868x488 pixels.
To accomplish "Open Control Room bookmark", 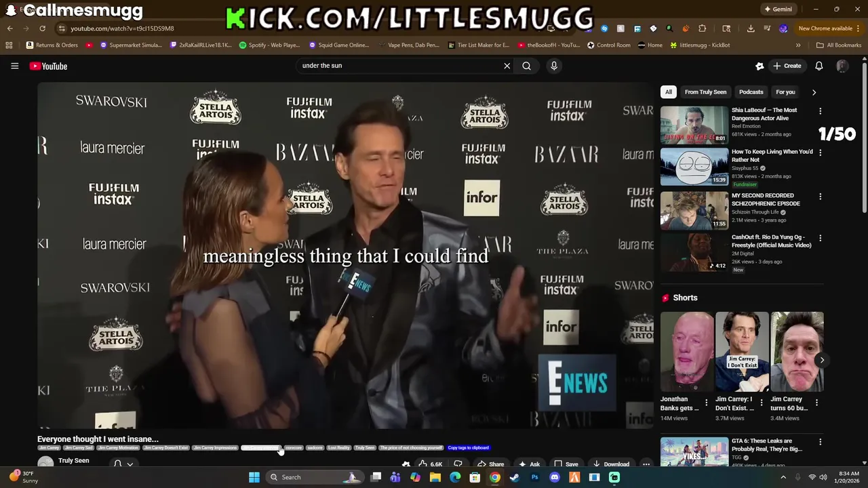I will tap(609, 45).
